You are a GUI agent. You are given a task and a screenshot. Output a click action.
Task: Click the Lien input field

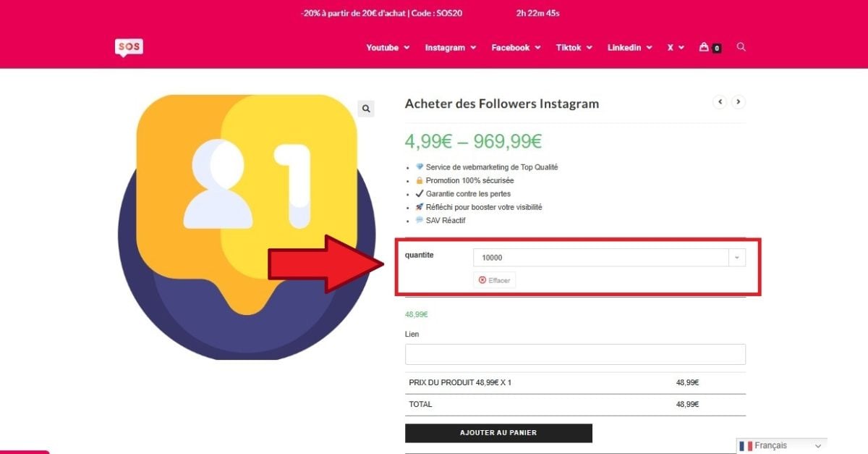click(x=575, y=355)
